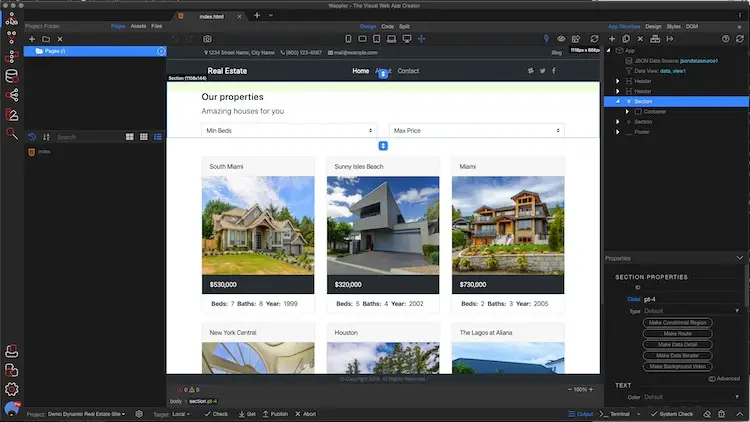Image resolution: width=750 pixels, height=422 pixels.
Task: Click the delete X in App Structure toolbar
Action: tap(640, 39)
